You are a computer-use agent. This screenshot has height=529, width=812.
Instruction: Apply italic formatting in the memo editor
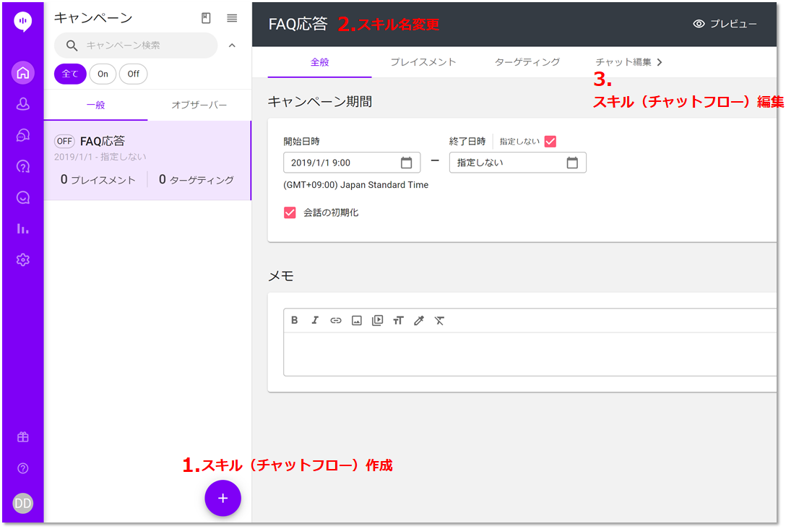click(x=315, y=320)
